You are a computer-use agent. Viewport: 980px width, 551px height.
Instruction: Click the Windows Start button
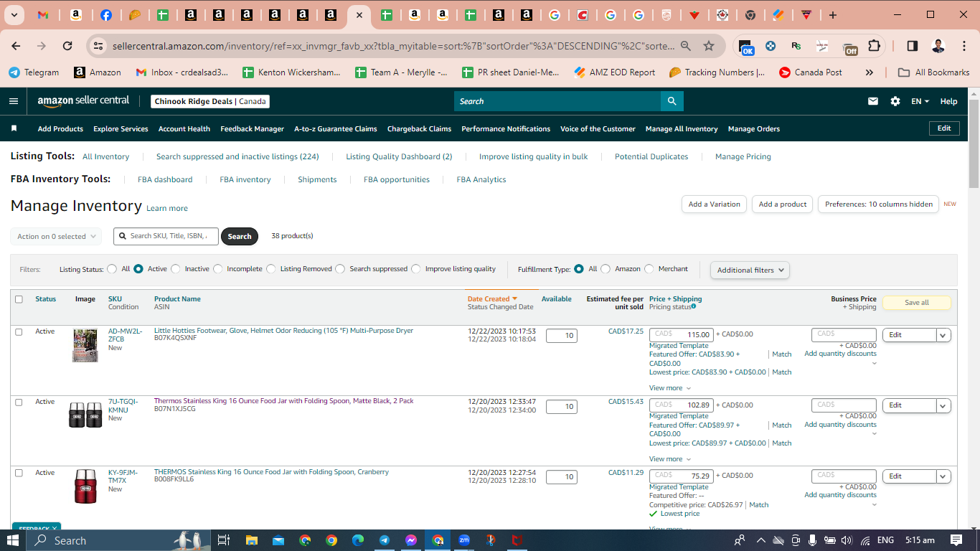pyautogui.click(x=13, y=540)
